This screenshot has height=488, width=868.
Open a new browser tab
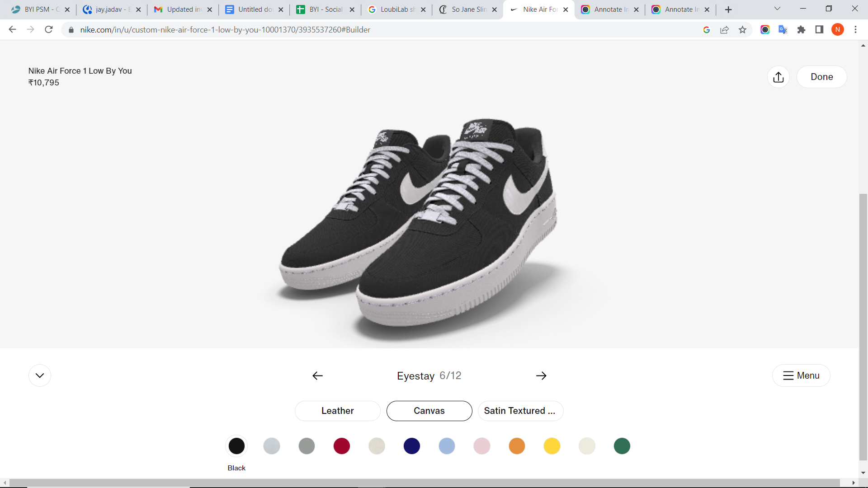(728, 9)
